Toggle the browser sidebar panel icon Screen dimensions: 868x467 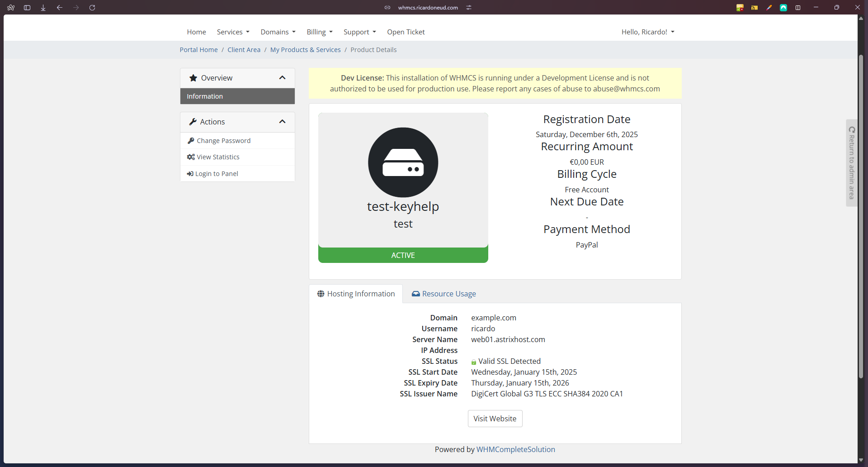tap(27, 8)
